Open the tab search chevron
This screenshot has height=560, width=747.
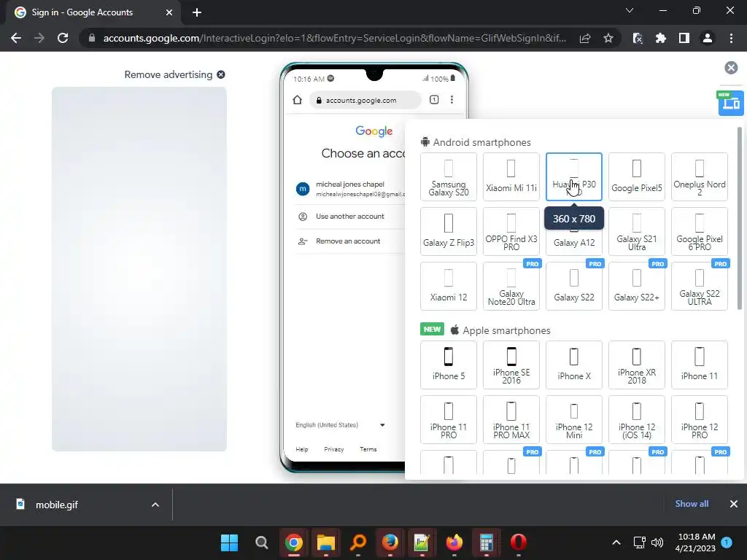630,10
